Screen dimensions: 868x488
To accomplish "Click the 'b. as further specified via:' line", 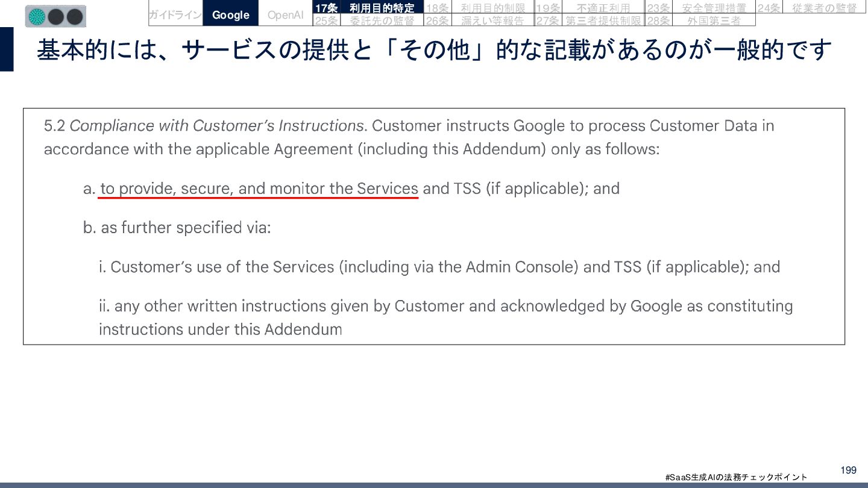I will pyautogui.click(x=177, y=228).
